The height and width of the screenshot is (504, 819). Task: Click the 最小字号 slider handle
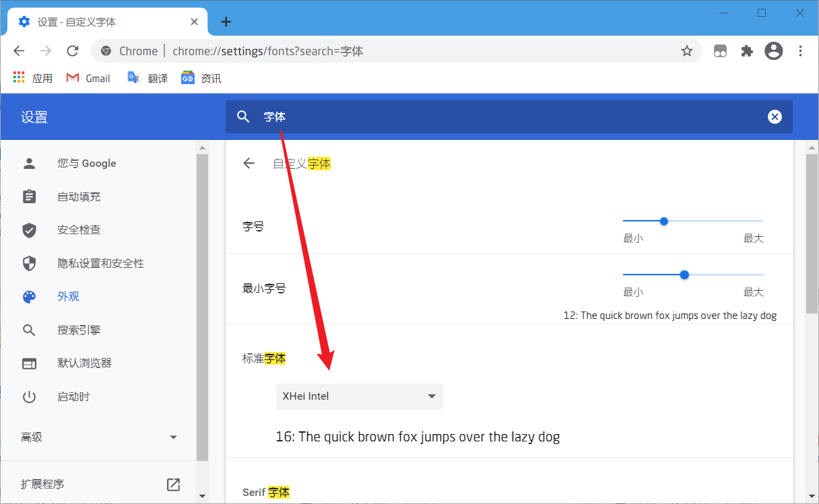[x=684, y=275]
